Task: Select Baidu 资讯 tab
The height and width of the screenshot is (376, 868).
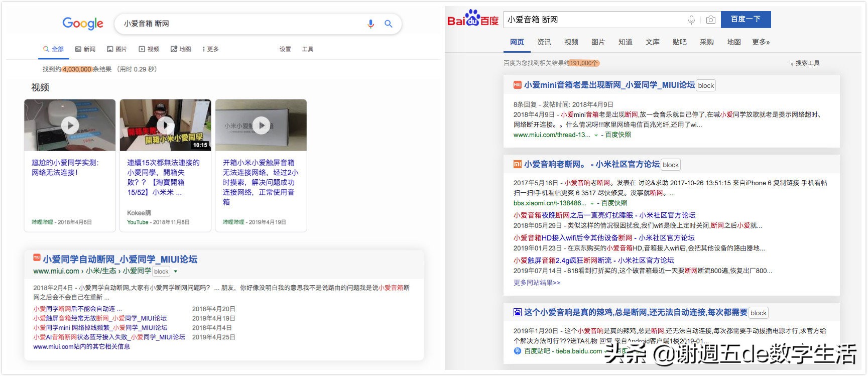Action: (x=544, y=42)
